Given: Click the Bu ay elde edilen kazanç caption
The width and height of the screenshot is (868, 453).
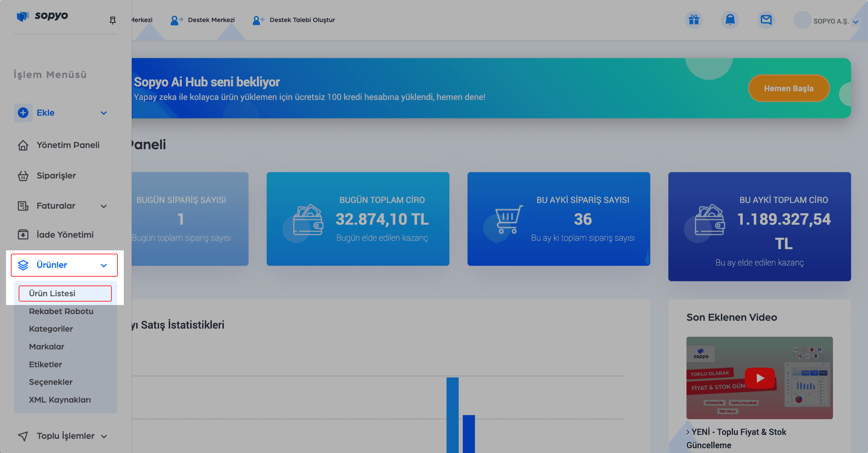Looking at the screenshot, I should pyautogui.click(x=760, y=262).
